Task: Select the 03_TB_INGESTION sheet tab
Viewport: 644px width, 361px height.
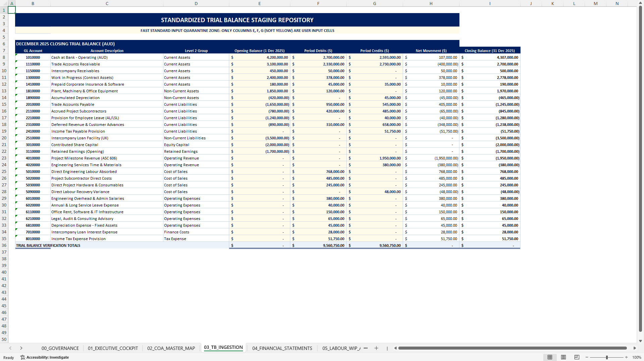Action: (x=223, y=348)
